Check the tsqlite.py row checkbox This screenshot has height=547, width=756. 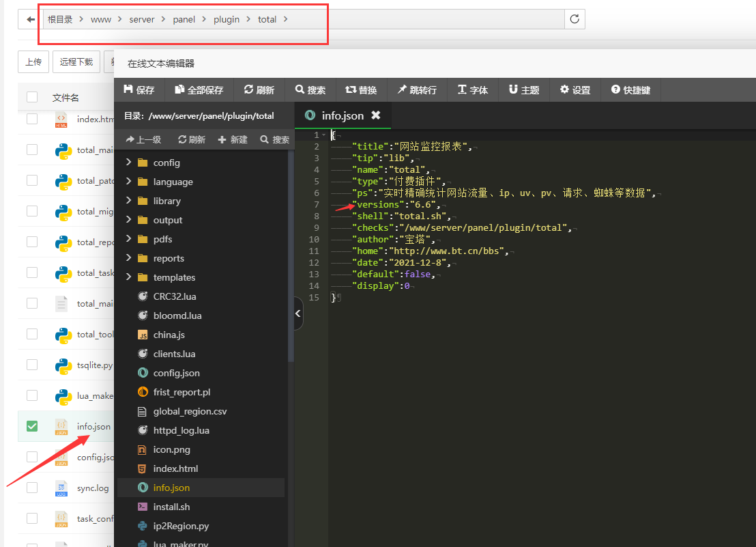pos(32,365)
